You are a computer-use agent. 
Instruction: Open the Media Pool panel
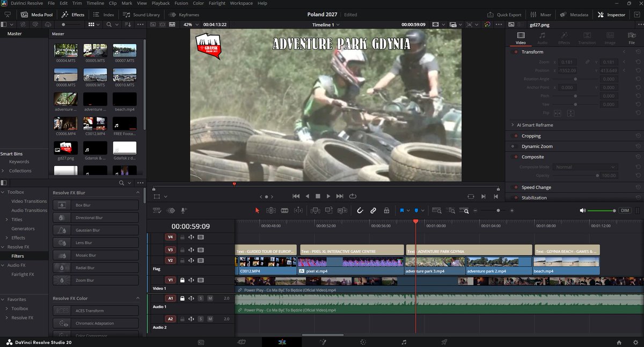(x=37, y=15)
